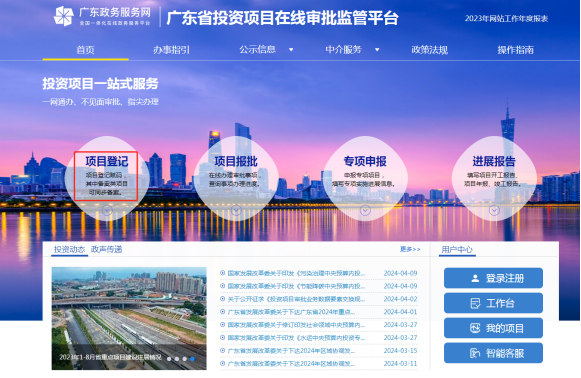
Task: Click the person icon on 登录注册
Action: (475, 278)
